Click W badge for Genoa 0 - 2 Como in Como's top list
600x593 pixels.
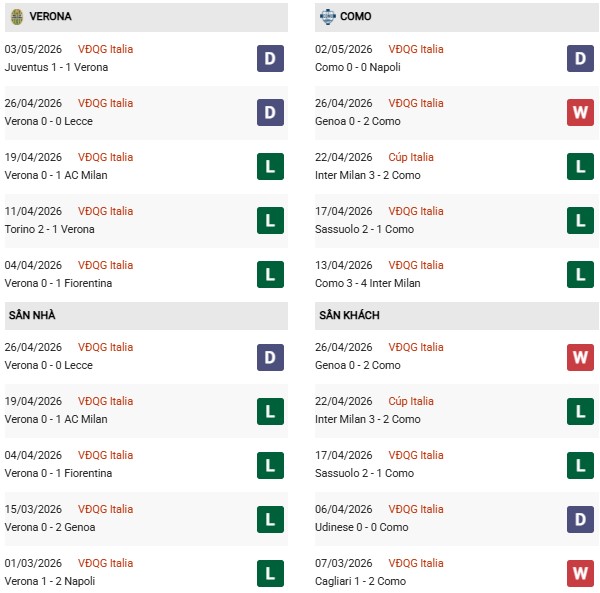tap(580, 112)
